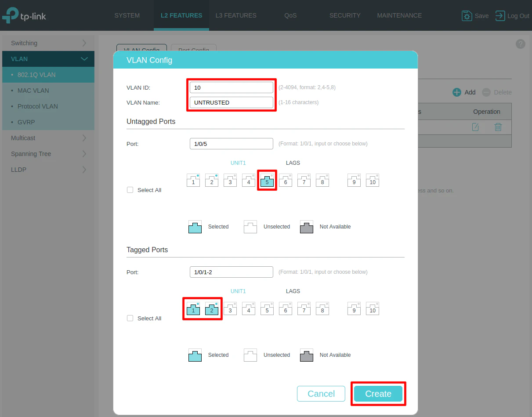532x417 pixels.
Task: Select port 6 in Tagged Ports
Action: click(x=286, y=308)
